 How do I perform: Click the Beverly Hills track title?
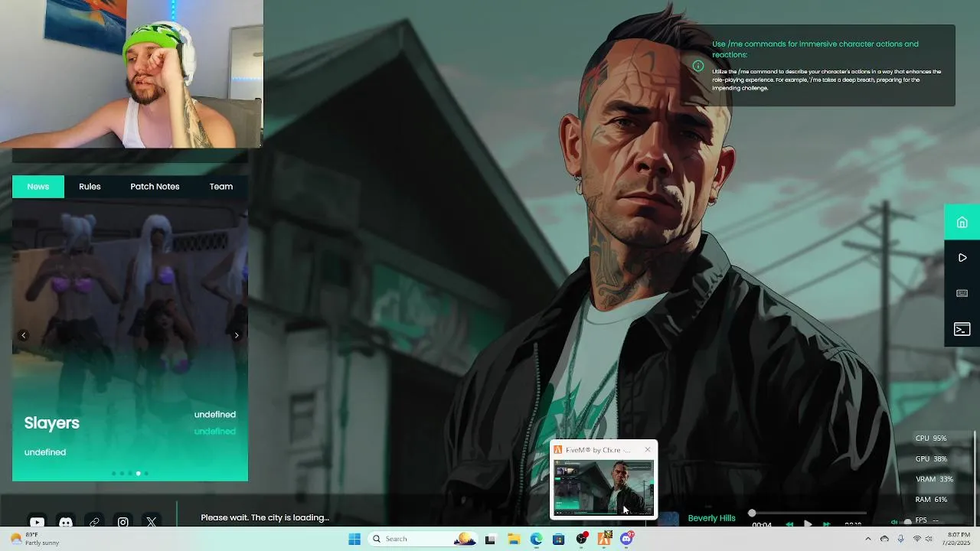coord(711,518)
